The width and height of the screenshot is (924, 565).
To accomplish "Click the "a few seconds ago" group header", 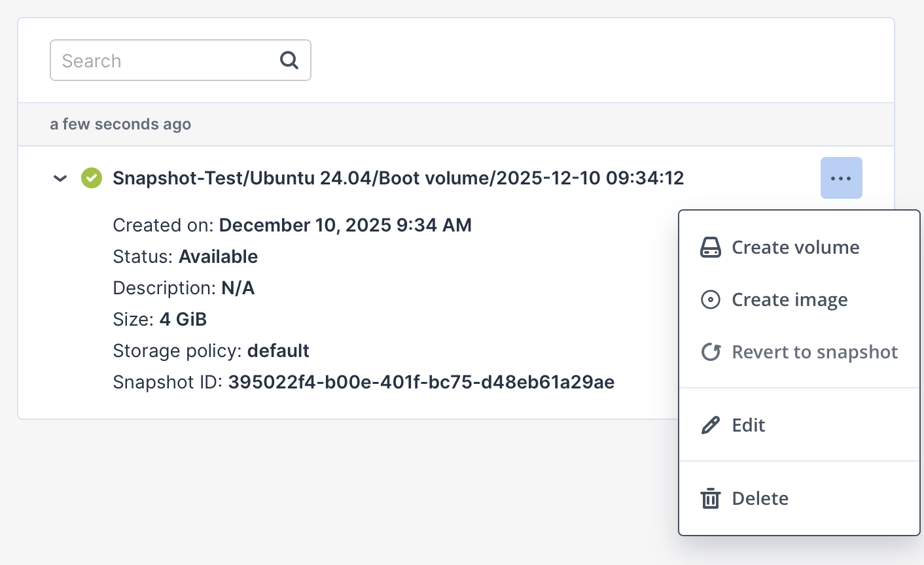I will [x=120, y=124].
